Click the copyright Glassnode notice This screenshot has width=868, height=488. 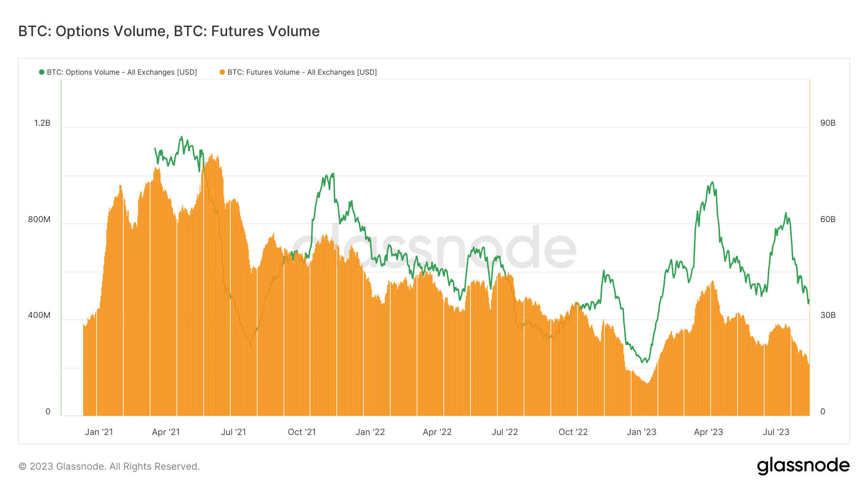point(109,466)
